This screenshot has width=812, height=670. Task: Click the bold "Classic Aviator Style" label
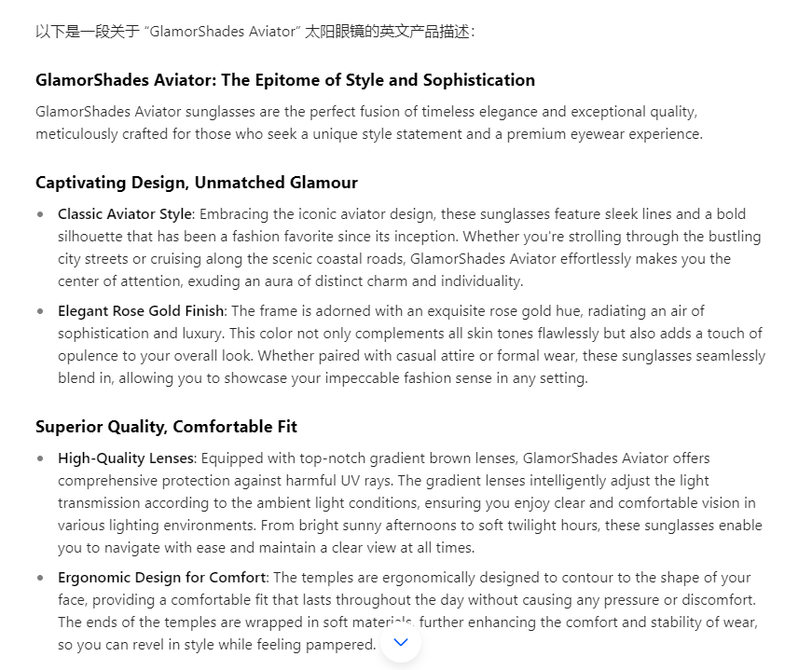[125, 214]
